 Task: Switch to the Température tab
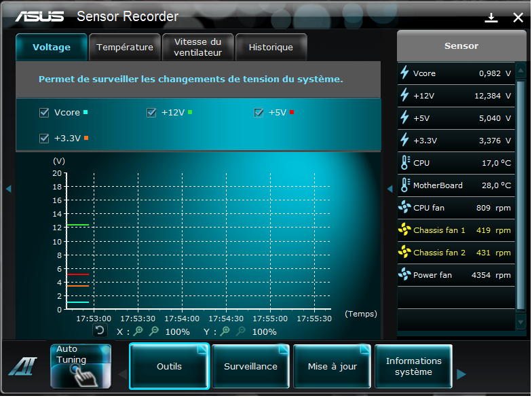coord(125,48)
